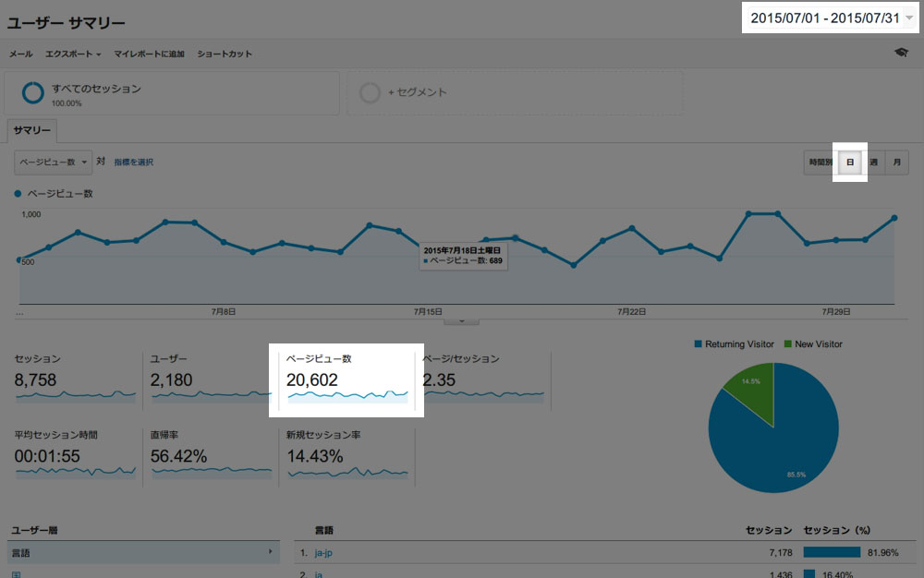Image resolution: width=924 pixels, height=578 pixels.
Task: Click the blue circle segment icon for すべてのセッション
Action: 33,93
